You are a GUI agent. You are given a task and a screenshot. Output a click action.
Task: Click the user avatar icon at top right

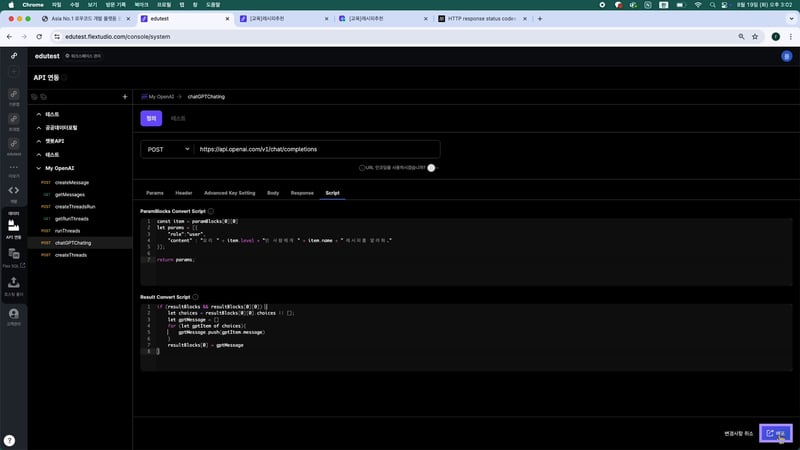[786, 56]
